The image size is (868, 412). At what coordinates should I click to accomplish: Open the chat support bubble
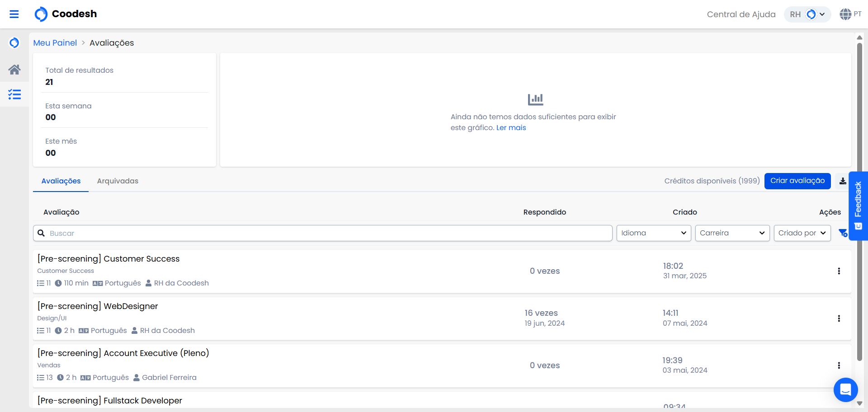845,389
